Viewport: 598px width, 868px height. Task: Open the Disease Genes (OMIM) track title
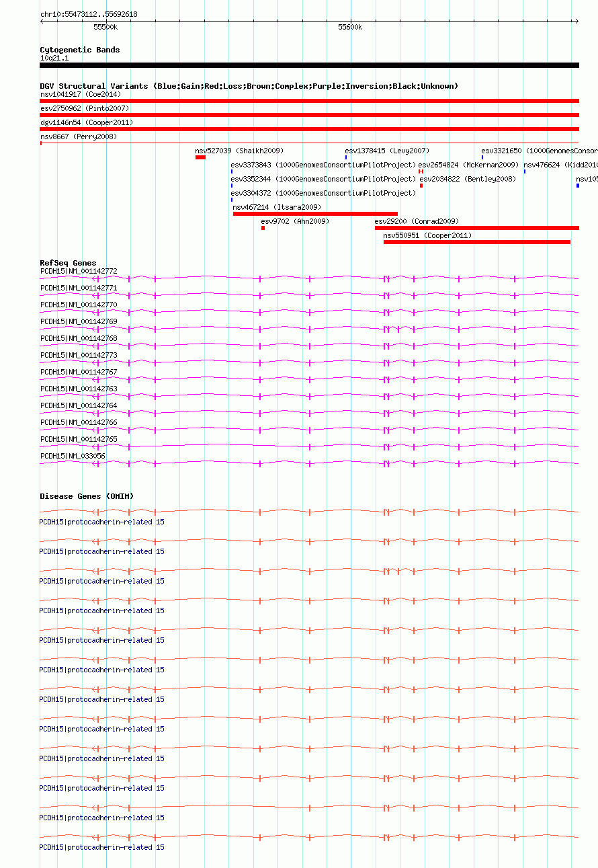click(87, 496)
